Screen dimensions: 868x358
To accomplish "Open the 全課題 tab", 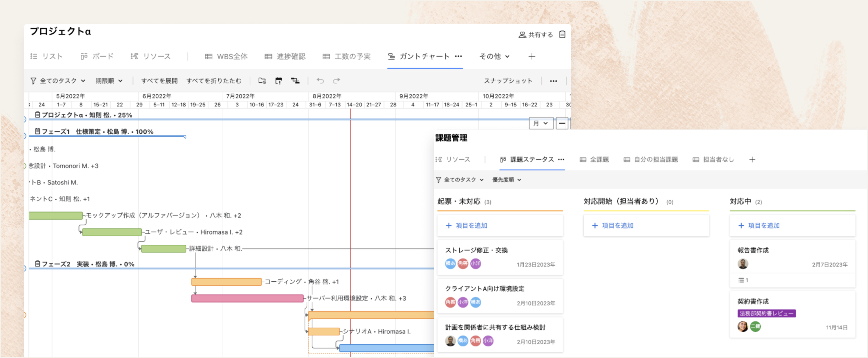I will 594,159.
